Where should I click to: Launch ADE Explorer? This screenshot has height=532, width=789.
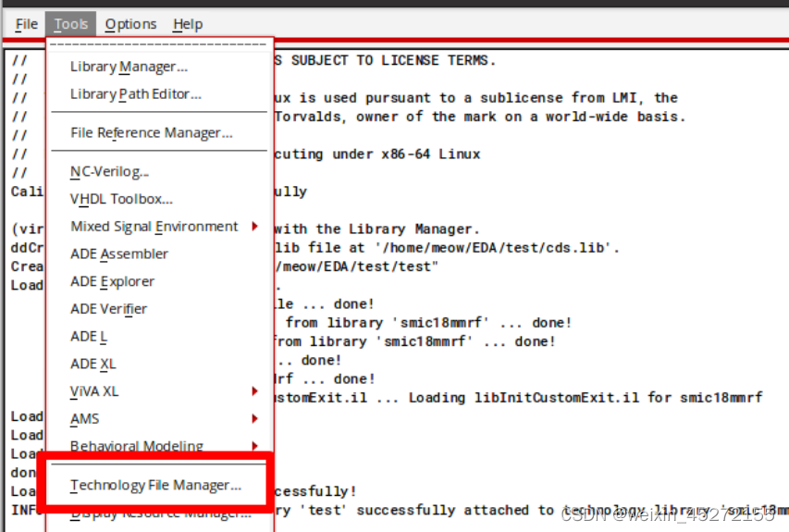point(112,281)
